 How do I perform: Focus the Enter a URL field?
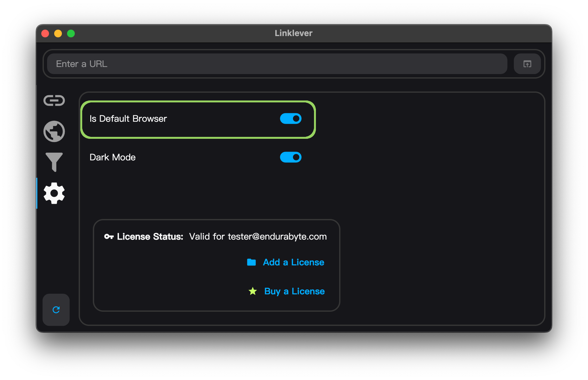[x=277, y=64]
